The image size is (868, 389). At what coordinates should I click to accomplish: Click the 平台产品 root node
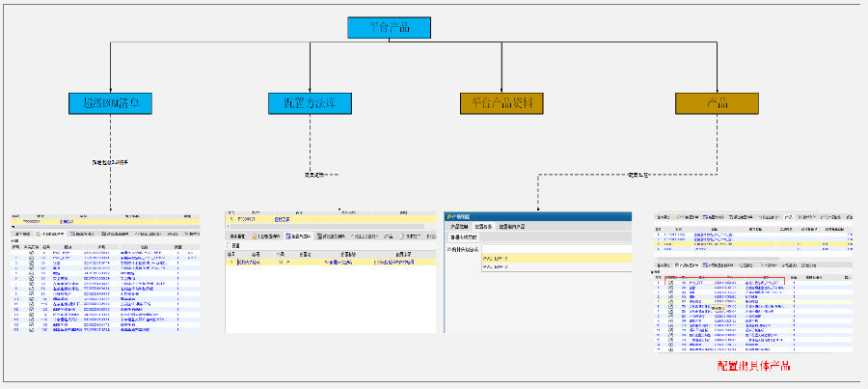(x=389, y=28)
